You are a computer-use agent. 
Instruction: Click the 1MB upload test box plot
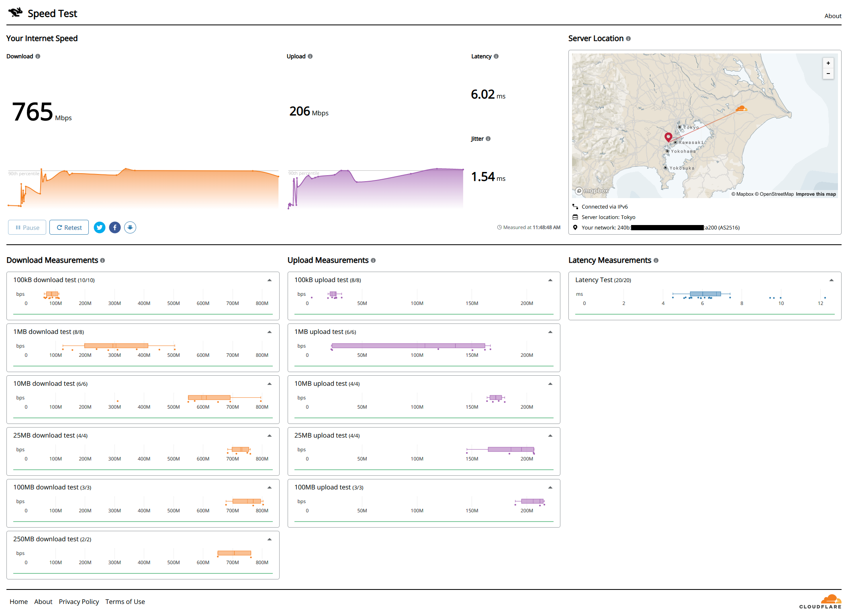pyautogui.click(x=411, y=346)
